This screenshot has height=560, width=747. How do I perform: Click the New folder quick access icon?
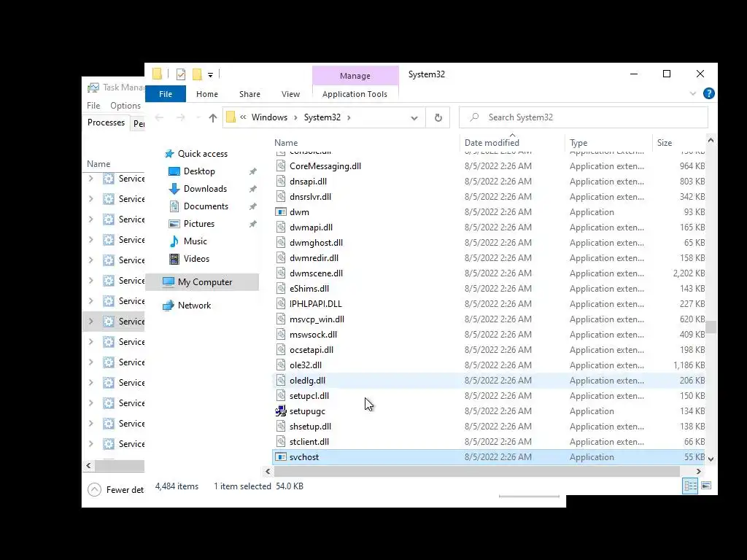pos(197,74)
